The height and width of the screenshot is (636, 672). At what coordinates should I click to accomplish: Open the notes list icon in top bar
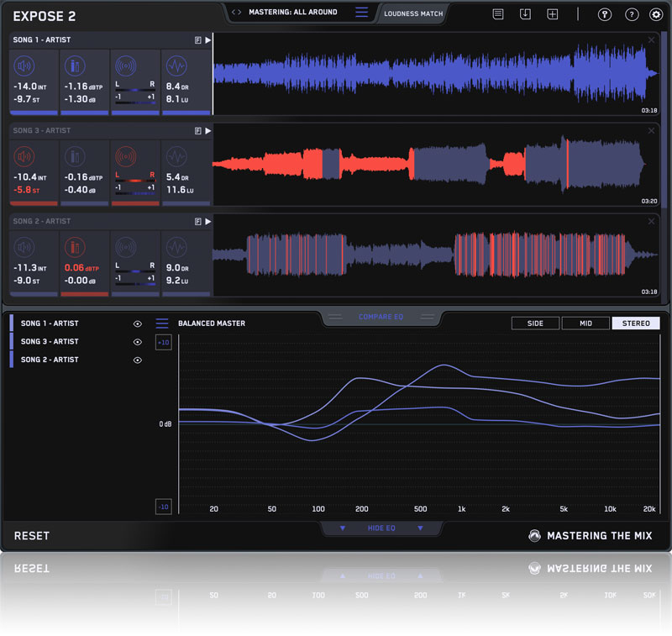click(x=498, y=14)
